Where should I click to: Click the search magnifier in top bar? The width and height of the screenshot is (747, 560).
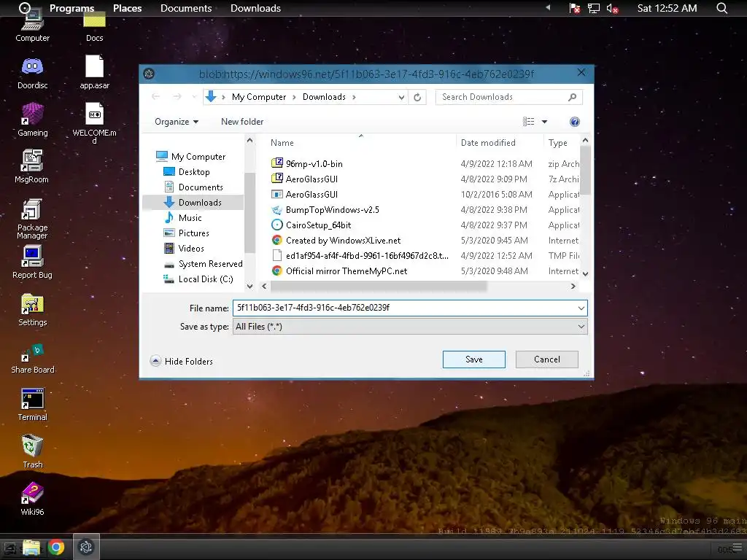click(x=721, y=8)
